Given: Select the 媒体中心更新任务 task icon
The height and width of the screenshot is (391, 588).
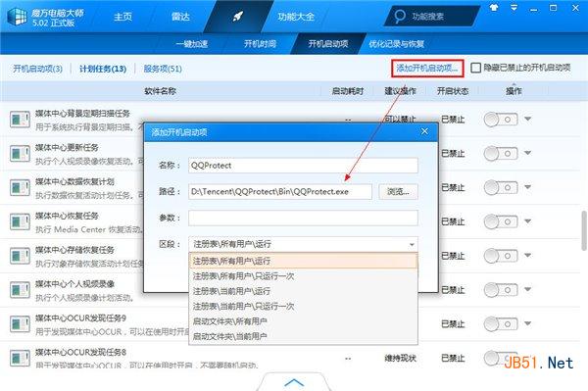Looking at the screenshot, I should tap(20, 153).
